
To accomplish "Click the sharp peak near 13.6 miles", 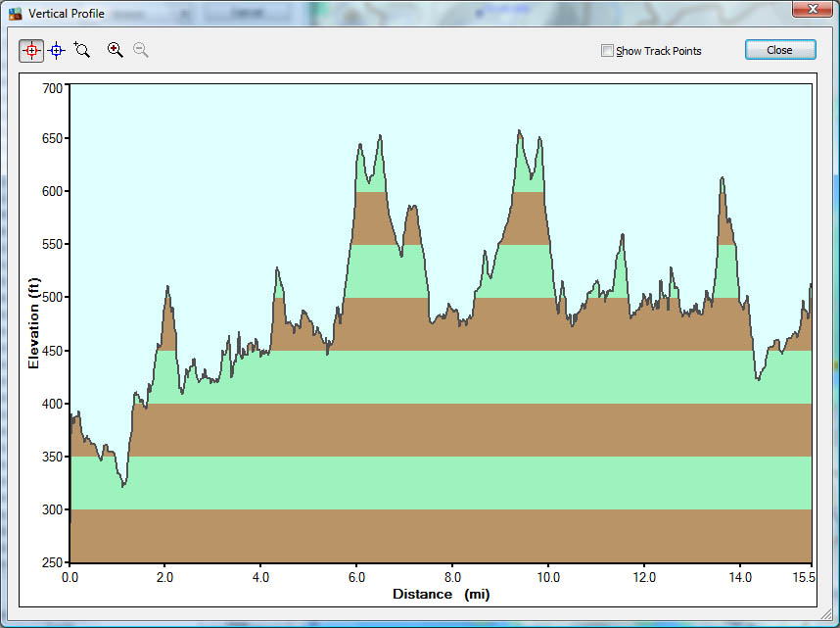I will (x=723, y=179).
